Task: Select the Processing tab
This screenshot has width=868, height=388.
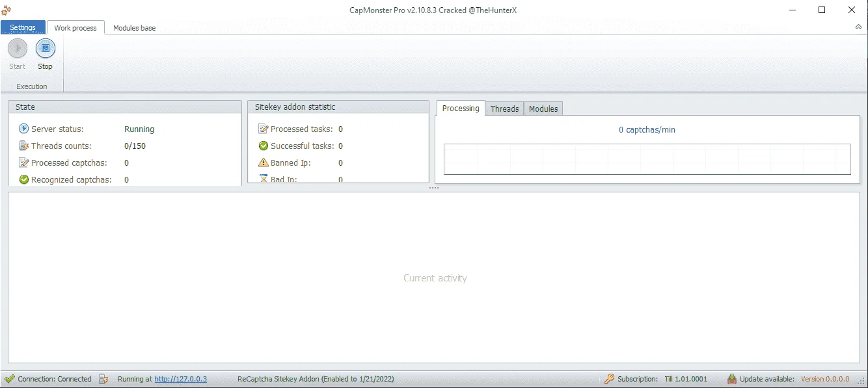Action: pos(461,109)
